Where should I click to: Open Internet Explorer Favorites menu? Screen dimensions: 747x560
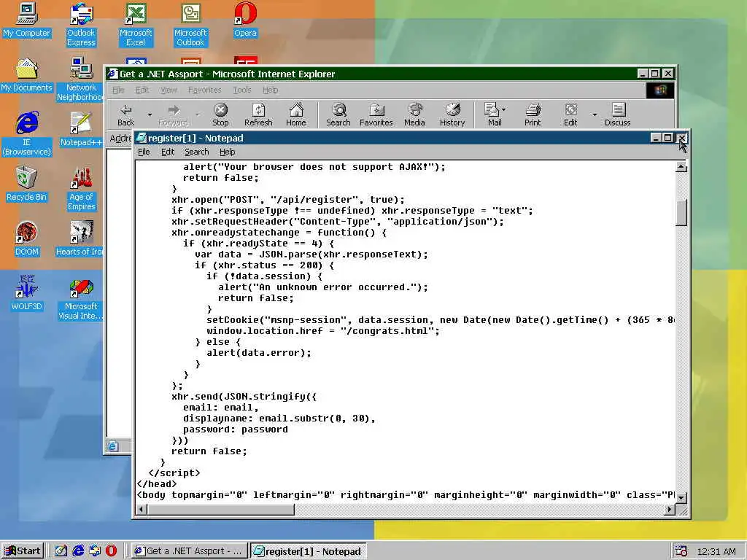click(204, 90)
